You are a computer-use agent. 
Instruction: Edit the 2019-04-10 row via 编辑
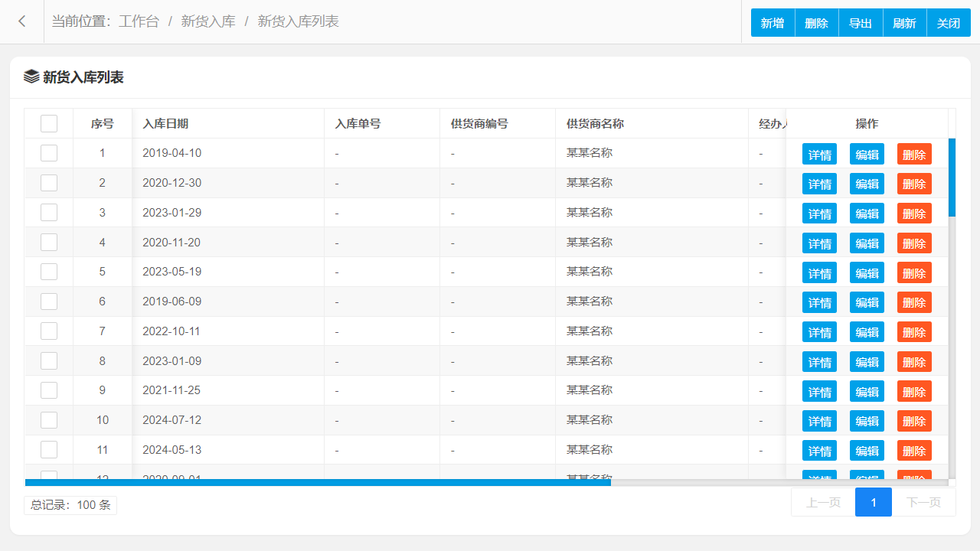[867, 154]
